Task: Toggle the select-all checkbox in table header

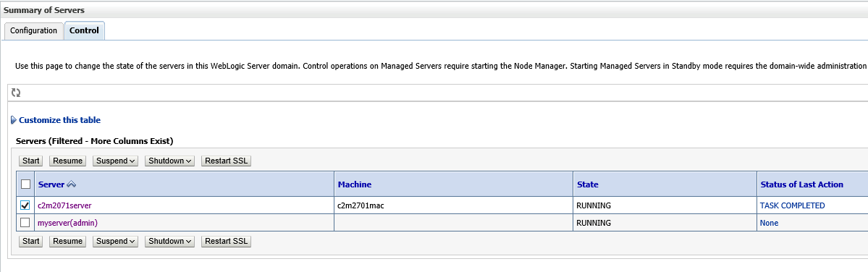Action: tap(25, 184)
